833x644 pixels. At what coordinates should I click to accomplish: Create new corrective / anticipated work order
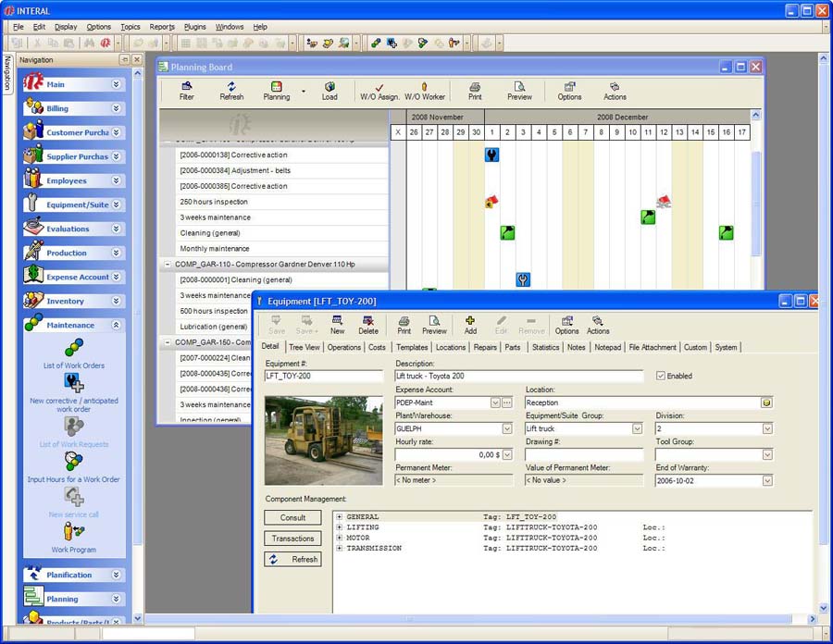tap(74, 393)
